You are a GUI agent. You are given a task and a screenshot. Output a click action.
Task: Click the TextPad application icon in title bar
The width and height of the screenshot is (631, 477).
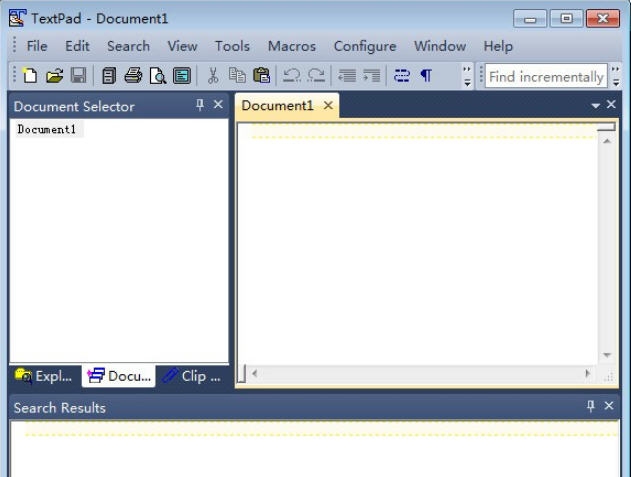click(x=17, y=18)
